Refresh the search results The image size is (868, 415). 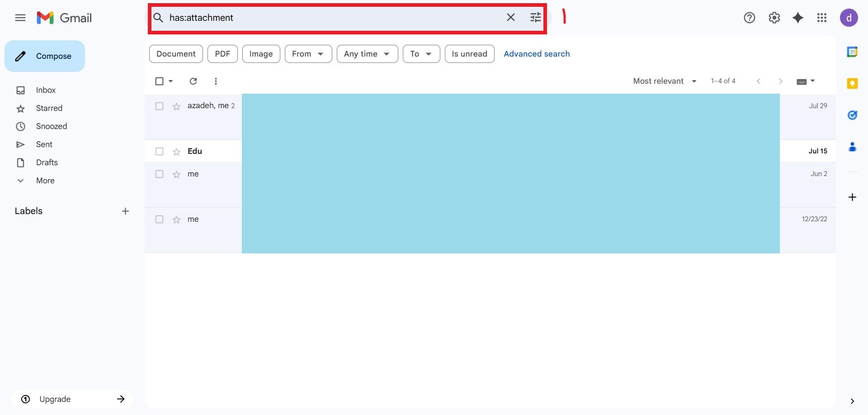click(x=193, y=81)
